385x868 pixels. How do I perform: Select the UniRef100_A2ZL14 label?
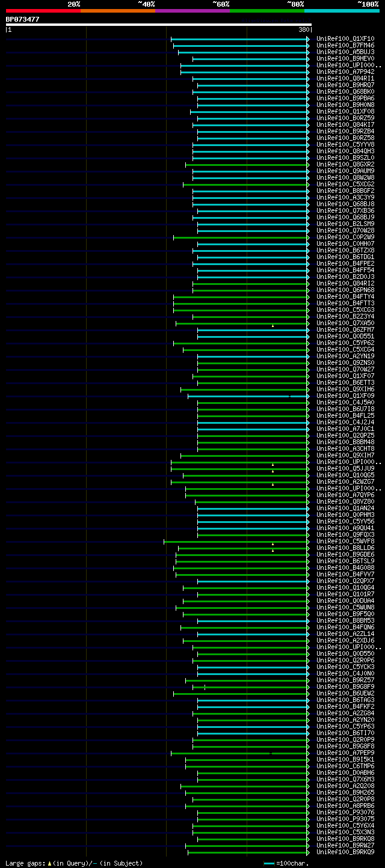pos(345,634)
